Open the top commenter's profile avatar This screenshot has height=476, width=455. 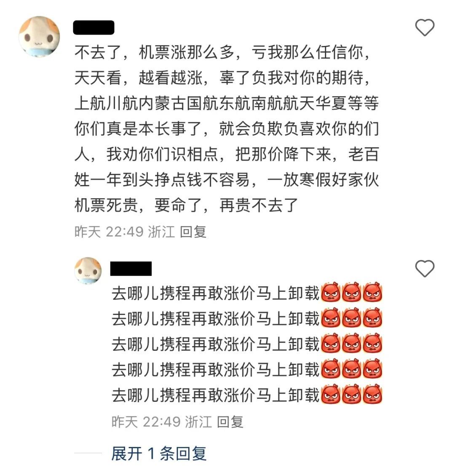[40, 37]
